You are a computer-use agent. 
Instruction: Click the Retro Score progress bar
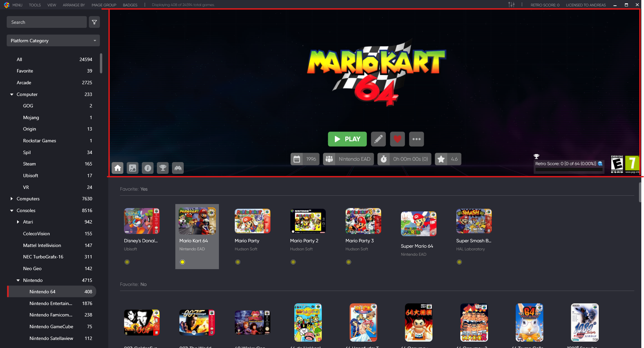pyautogui.click(x=569, y=170)
